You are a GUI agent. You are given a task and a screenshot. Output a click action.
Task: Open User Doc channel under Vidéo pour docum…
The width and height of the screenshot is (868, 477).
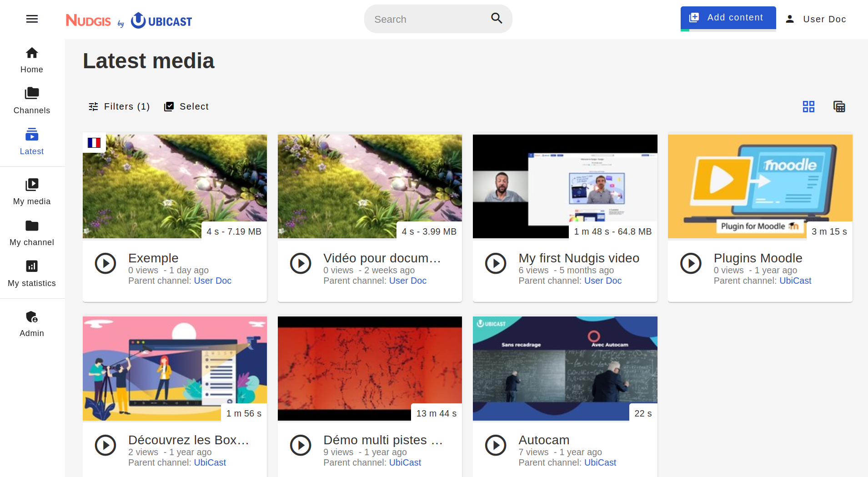[x=407, y=281]
